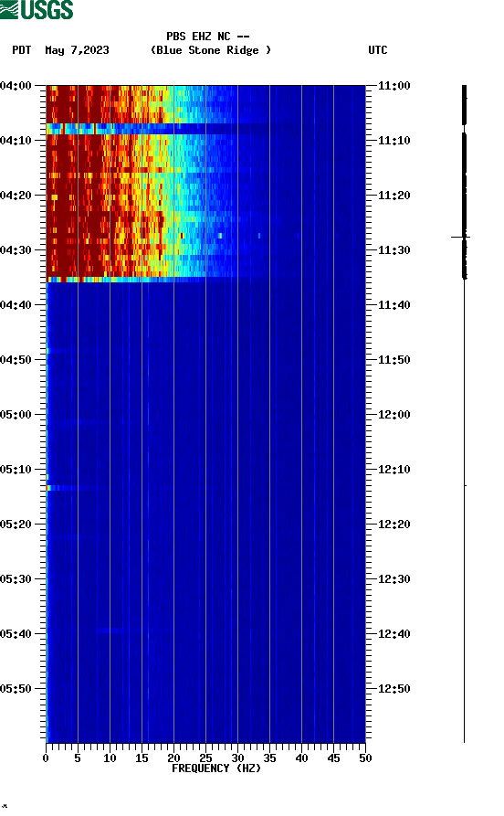
Task: Click the '11:10' UTC time label
Action: point(394,141)
